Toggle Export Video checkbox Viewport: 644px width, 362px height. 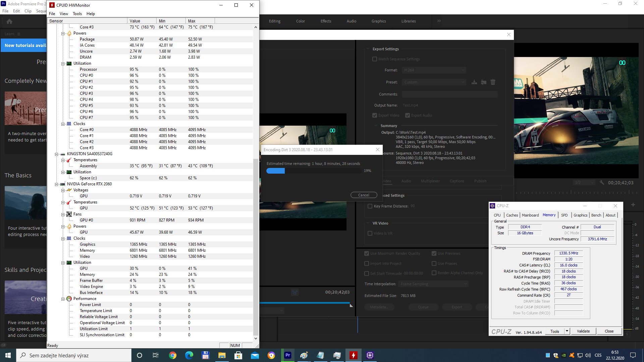pyautogui.click(x=375, y=115)
